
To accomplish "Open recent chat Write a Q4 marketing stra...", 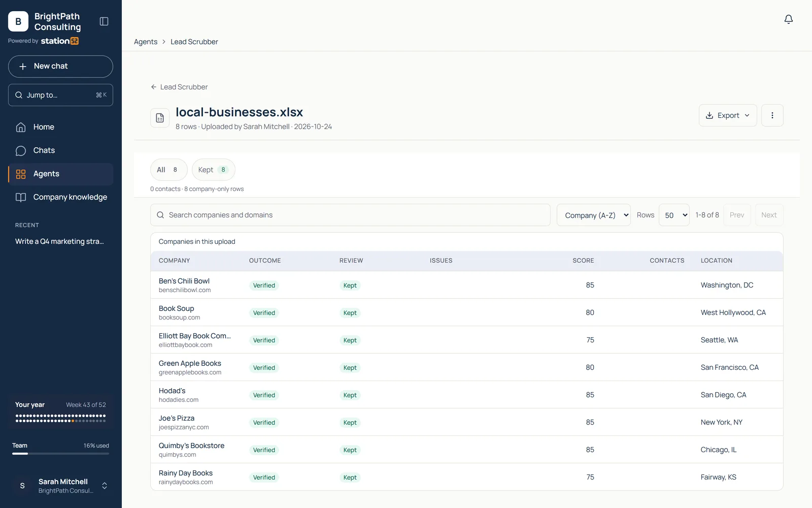I will (x=59, y=241).
